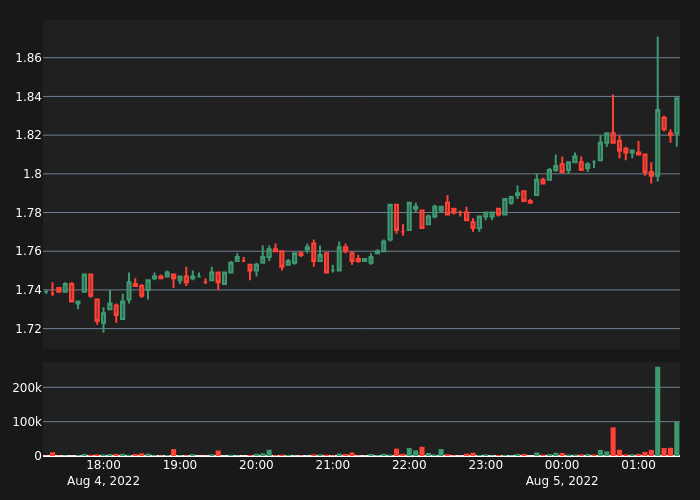Click the 1.74 price axis label
The width and height of the screenshot is (700, 500).
tap(29, 290)
